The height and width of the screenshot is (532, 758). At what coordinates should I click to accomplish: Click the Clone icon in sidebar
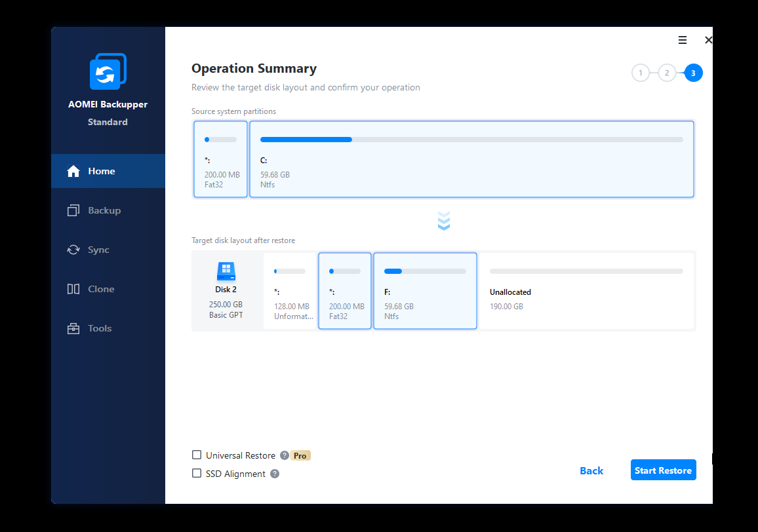click(x=73, y=289)
